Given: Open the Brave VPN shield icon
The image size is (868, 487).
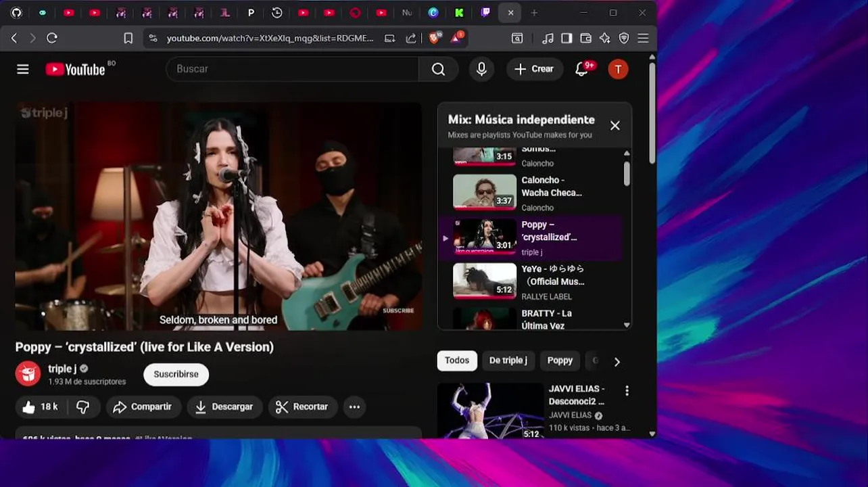Looking at the screenshot, I should click(624, 39).
